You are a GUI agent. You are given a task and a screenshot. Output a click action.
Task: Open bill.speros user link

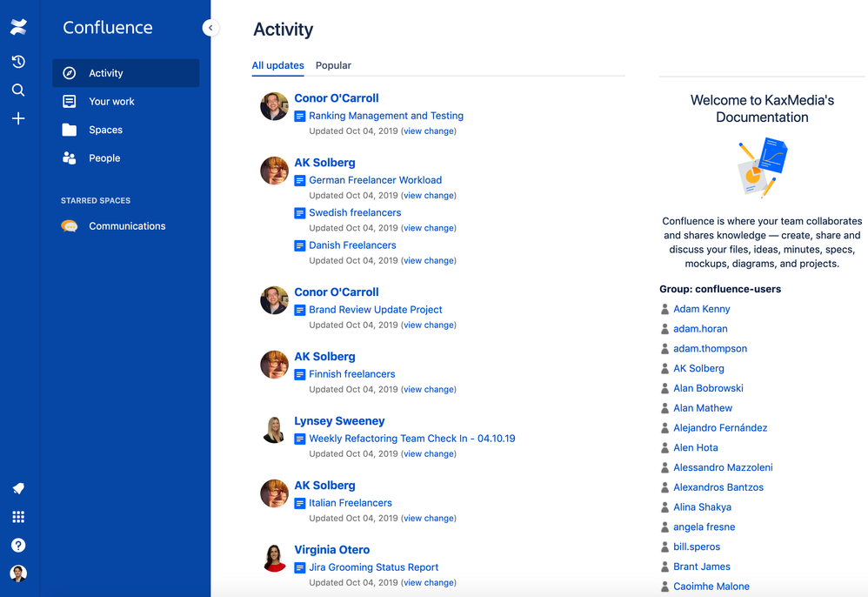click(697, 547)
